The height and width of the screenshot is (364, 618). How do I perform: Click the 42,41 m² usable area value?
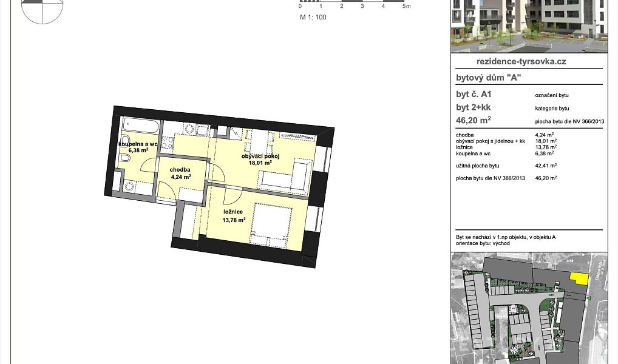click(x=546, y=166)
